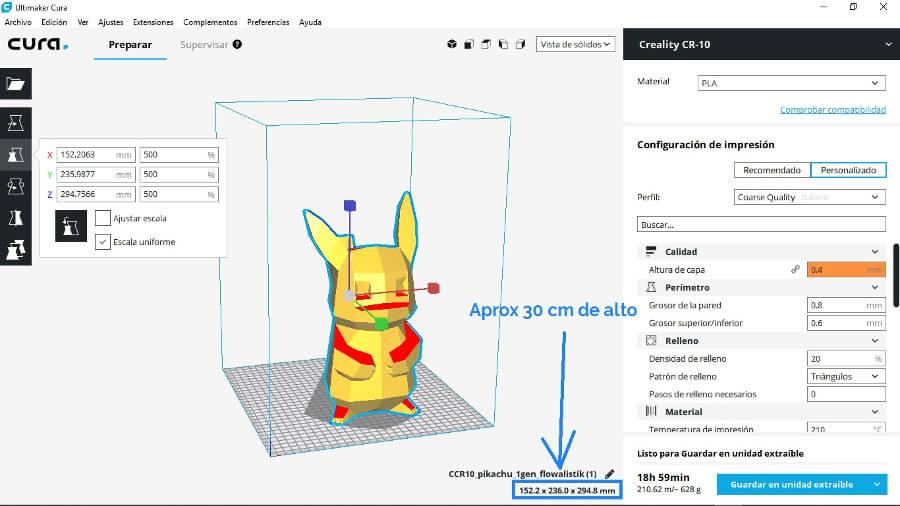Click the Supervisar help question icon
The width and height of the screenshot is (900, 506).
coord(237,44)
